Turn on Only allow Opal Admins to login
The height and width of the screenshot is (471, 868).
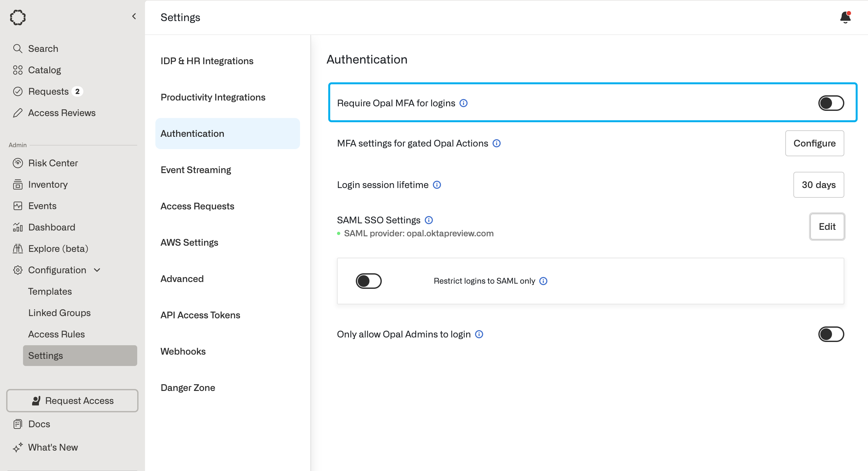831,334
